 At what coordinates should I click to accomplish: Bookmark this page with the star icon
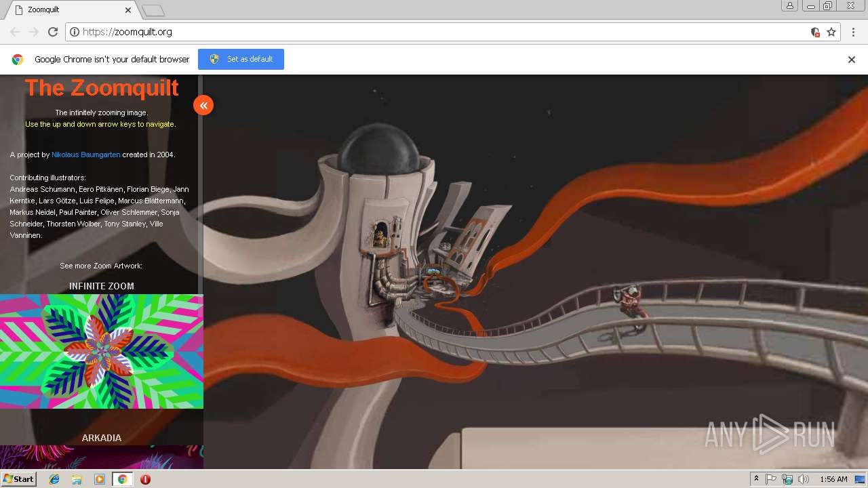pos(831,32)
